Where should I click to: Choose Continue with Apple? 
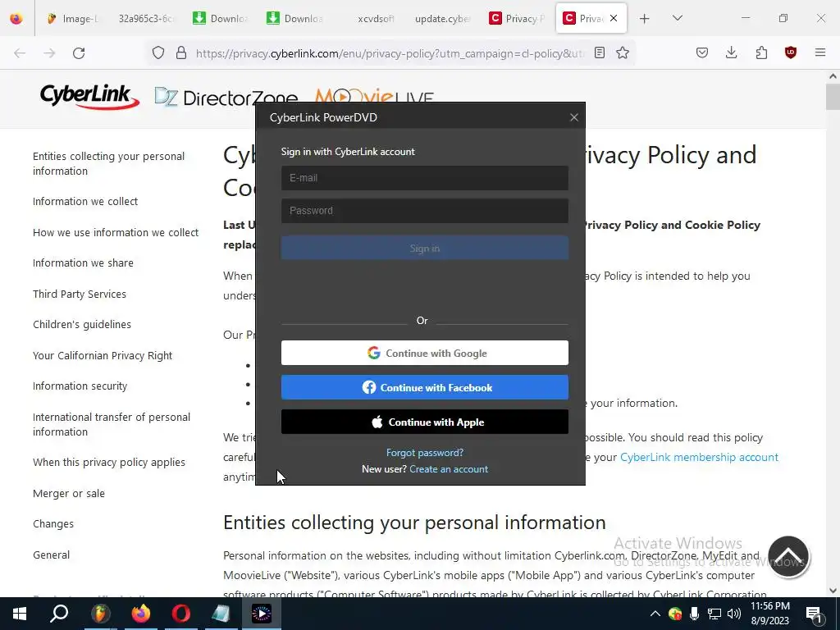click(x=424, y=422)
